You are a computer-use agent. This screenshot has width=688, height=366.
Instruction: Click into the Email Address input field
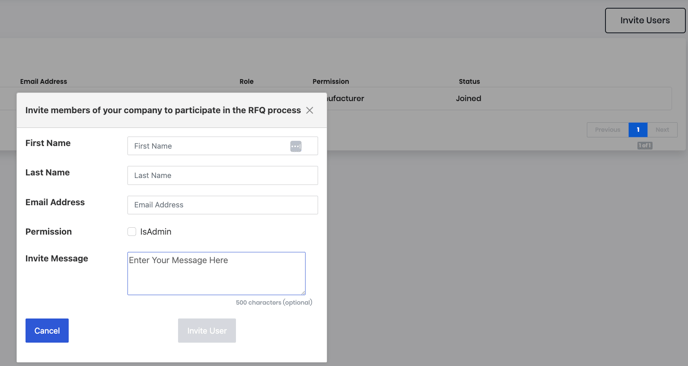[x=222, y=205]
